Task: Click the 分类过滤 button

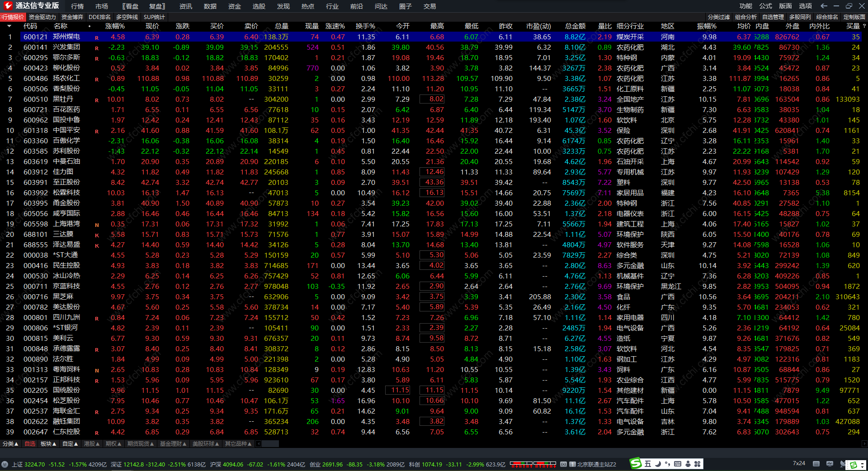Action: pyautogui.click(x=719, y=17)
